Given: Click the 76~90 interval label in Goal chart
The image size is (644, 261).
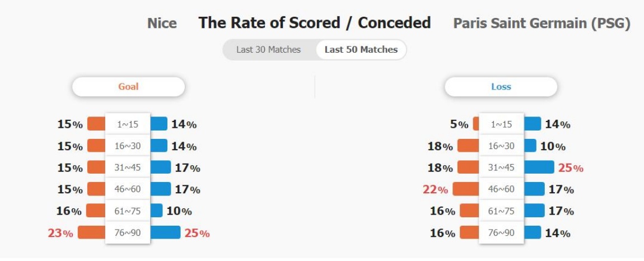Looking at the screenshot, I should (x=128, y=232).
